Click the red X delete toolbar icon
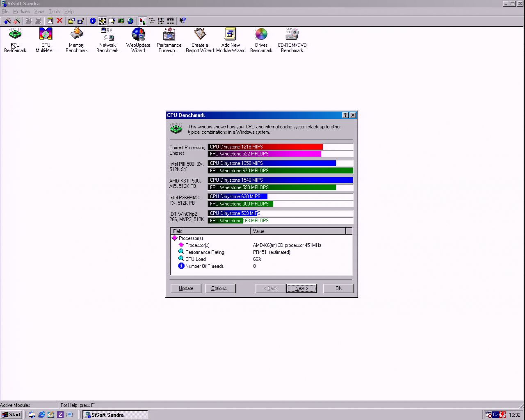Screen dimensions: 525x420 (59, 21)
